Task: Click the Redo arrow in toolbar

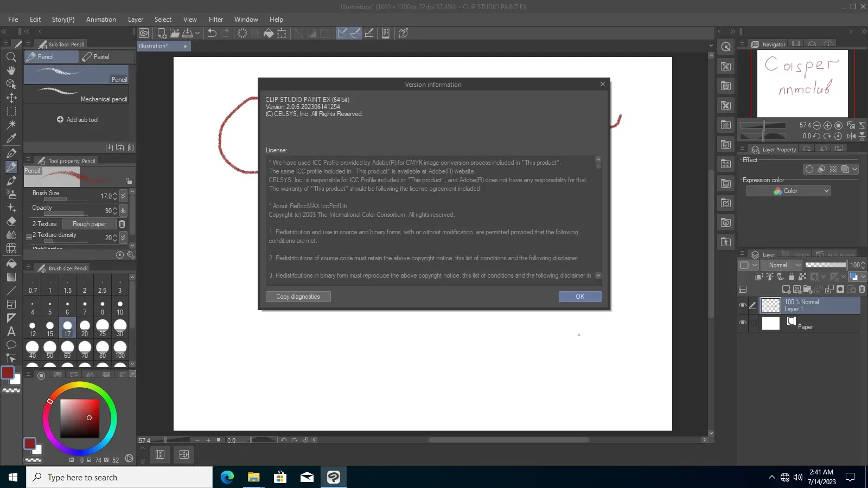Action: [225, 33]
